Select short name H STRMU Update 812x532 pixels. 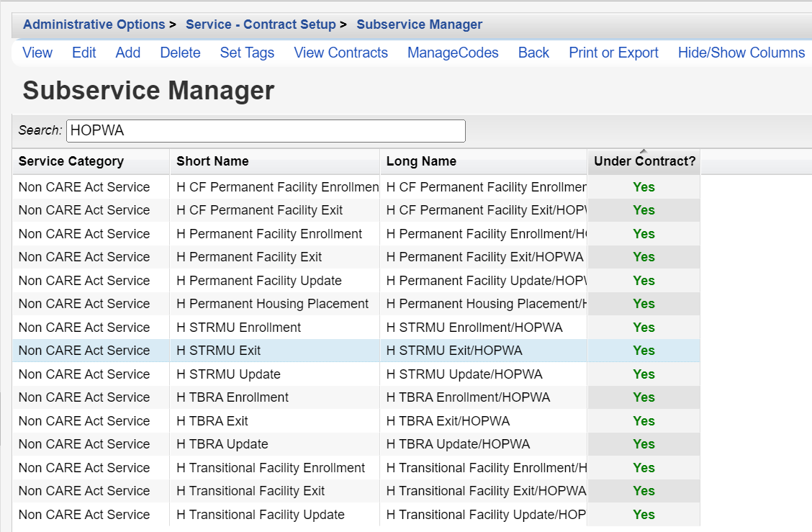pos(228,374)
